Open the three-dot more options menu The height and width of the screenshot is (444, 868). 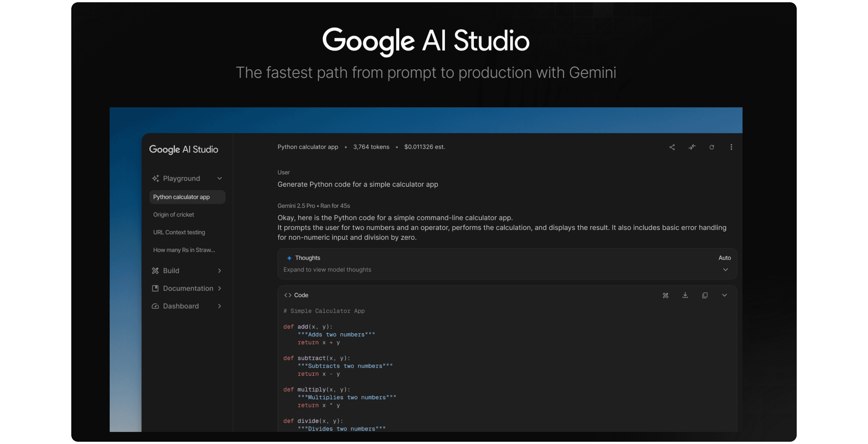pos(731,147)
